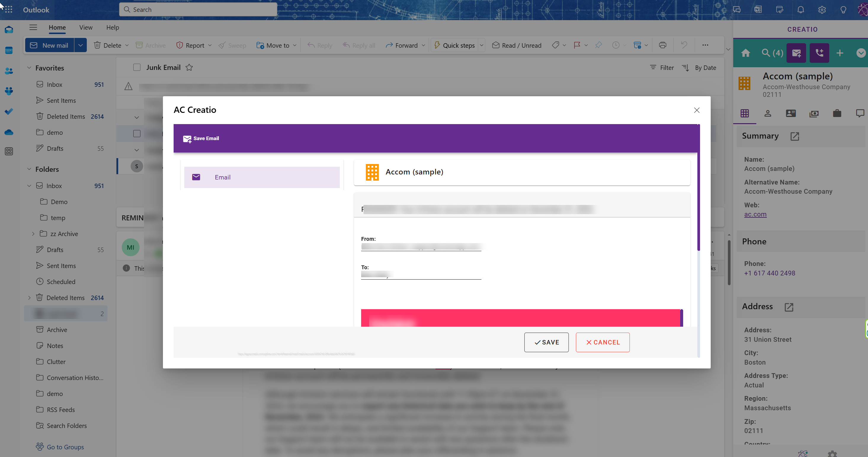Undo the last action in ribbon

tap(684, 45)
